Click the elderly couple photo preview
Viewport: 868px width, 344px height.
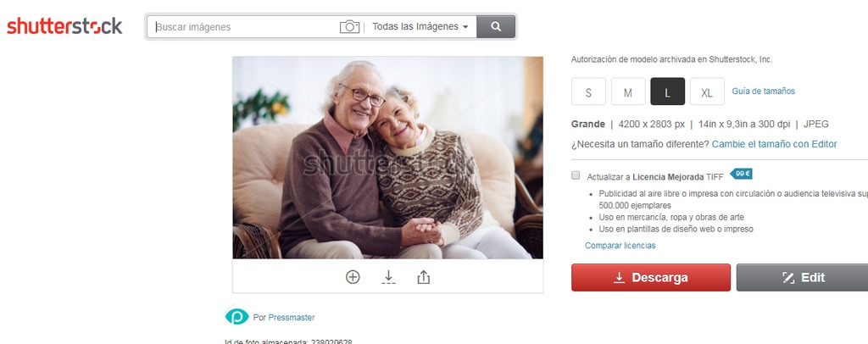(x=387, y=158)
